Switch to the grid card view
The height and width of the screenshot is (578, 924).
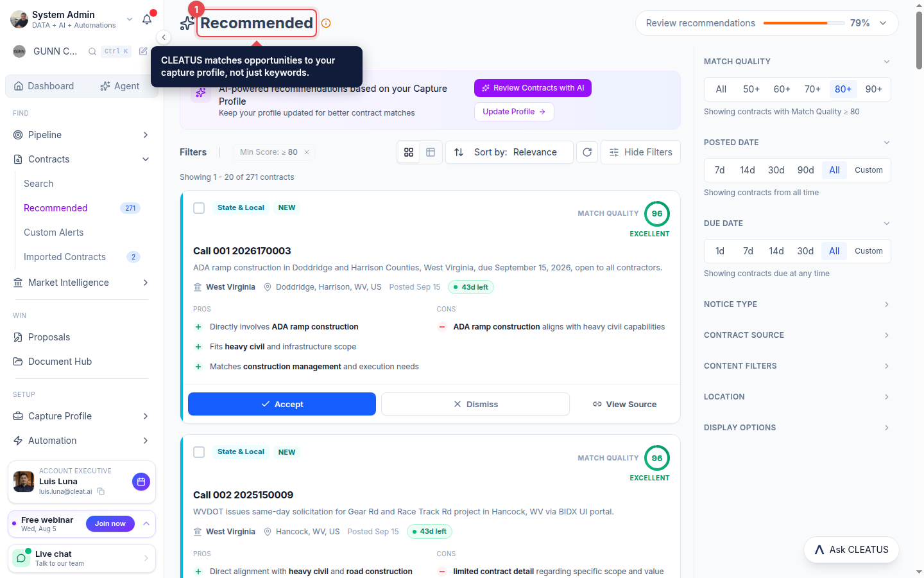pos(409,152)
